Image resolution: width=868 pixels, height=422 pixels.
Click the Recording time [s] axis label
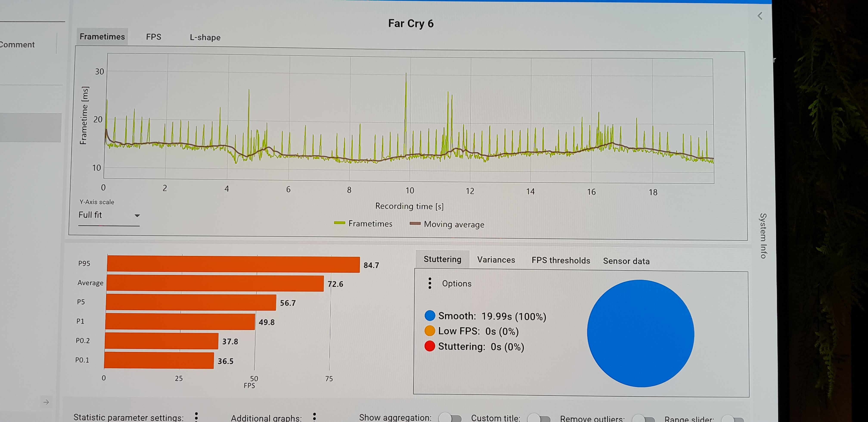409,206
